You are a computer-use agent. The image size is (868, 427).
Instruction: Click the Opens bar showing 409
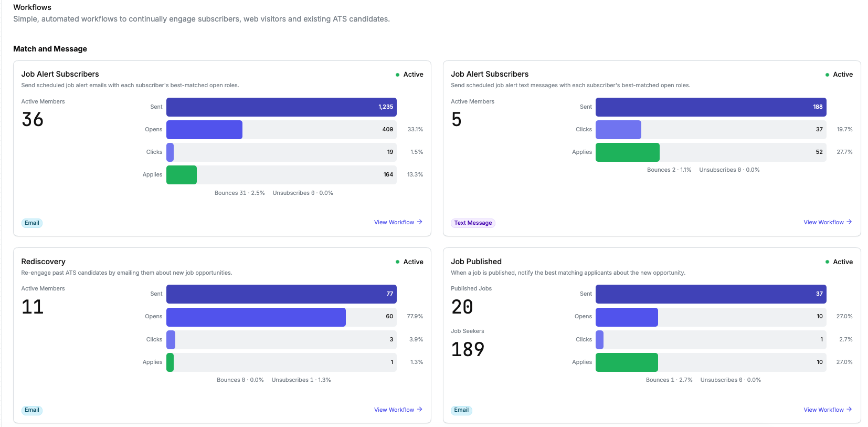281,129
